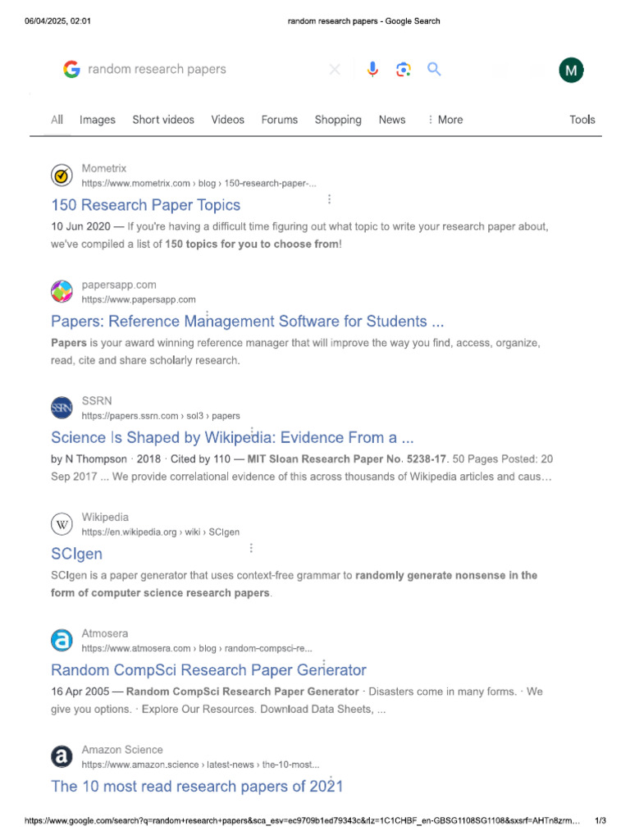Open '150 Research Paper Topics' link

tap(146, 205)
